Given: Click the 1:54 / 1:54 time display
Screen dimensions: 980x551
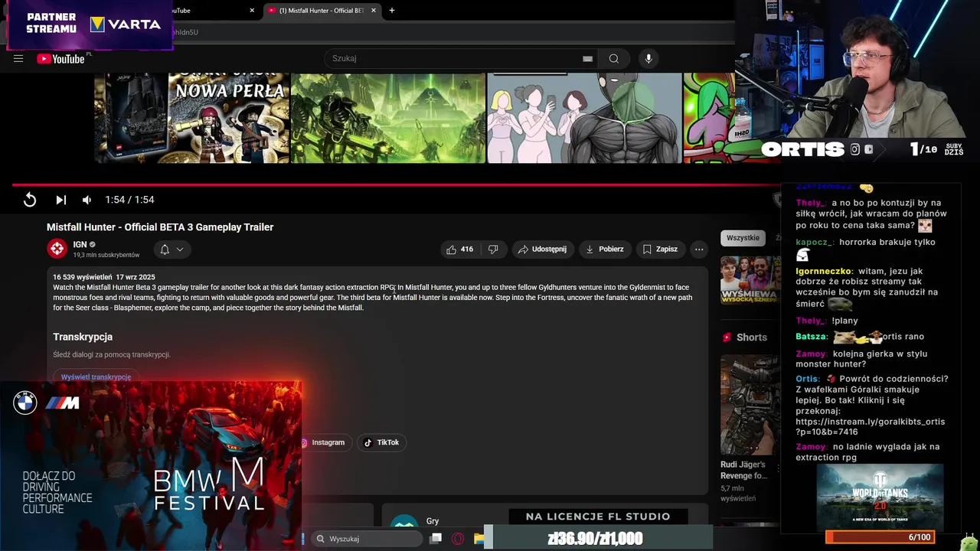Looking at the screenshot, I should pos(129,200).
